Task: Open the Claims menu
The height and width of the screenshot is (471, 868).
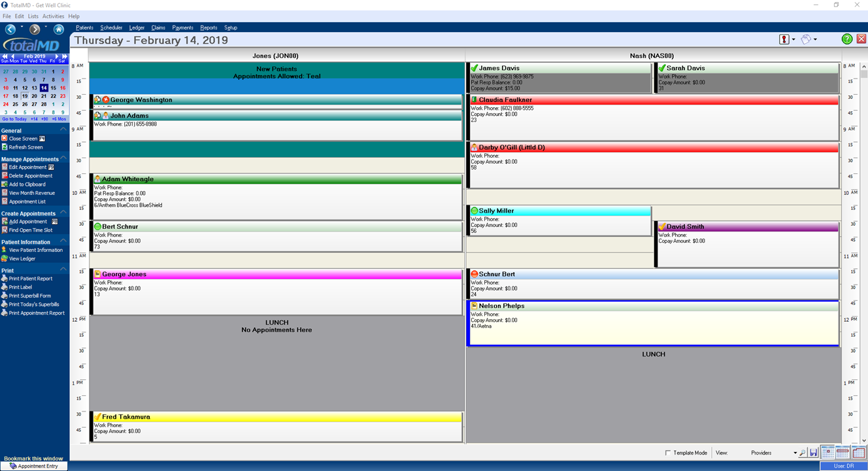Action: (x=158, y=27)
